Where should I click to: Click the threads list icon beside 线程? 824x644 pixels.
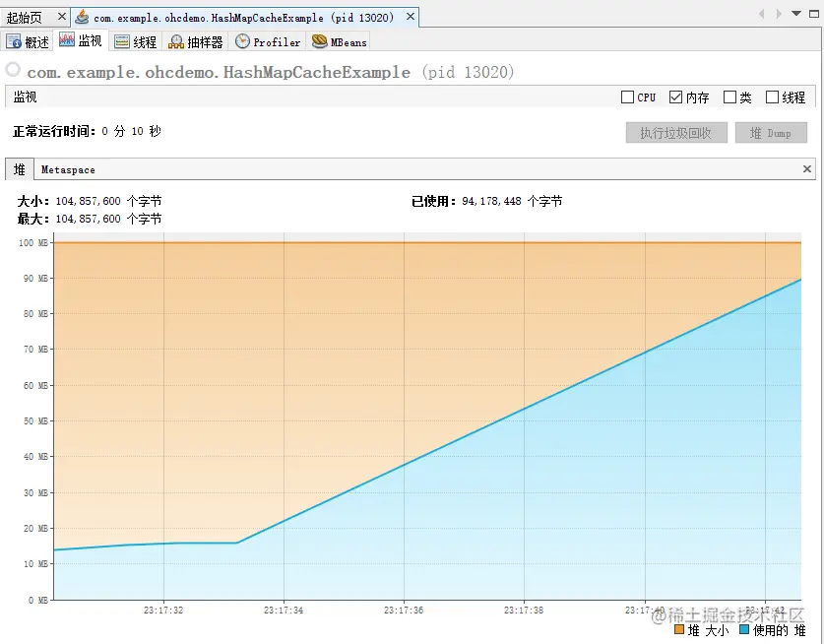point(122,41)
